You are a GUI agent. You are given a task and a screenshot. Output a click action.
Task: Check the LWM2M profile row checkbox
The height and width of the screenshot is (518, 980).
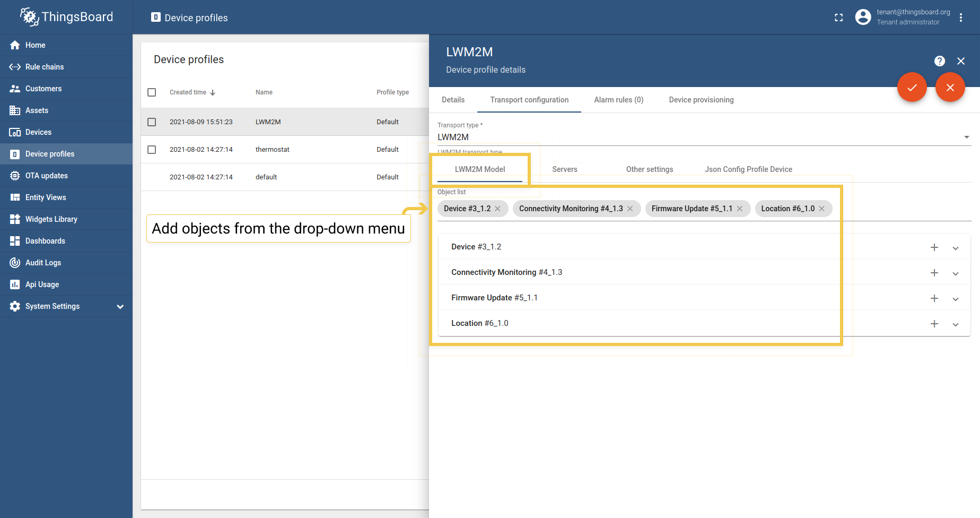[x=152, y=122]
